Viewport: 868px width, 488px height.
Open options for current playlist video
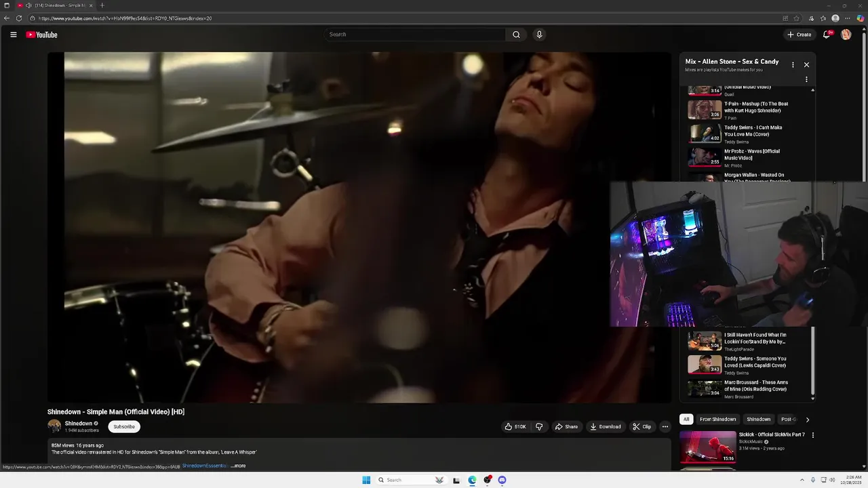tap(806, 80)
